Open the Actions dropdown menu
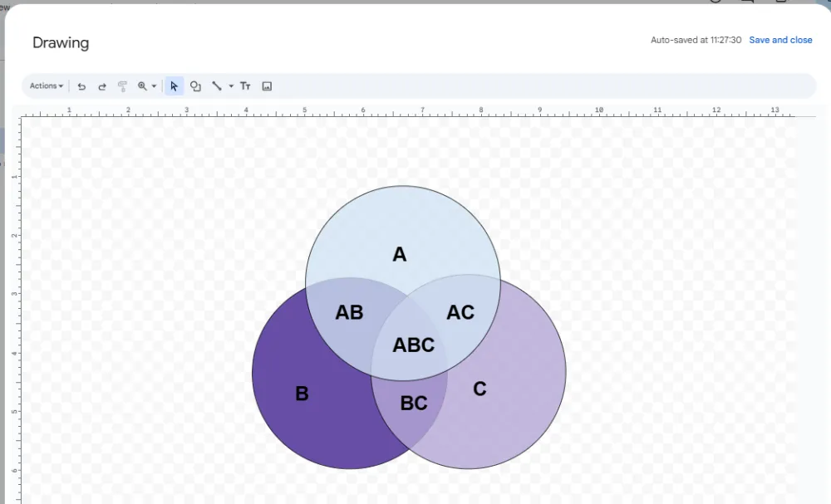Image resolution: width=831 pixels, height=504 pixels. (47, 86)
